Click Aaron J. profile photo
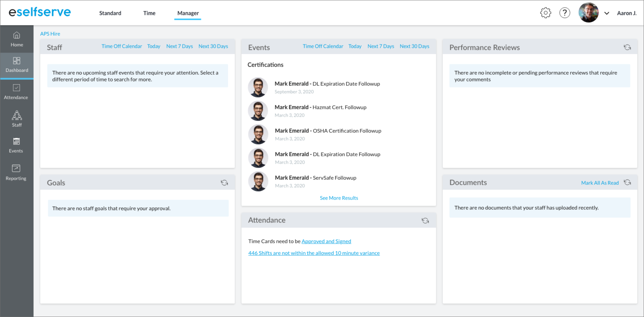Viewport: 644px width, 317px height. [589, 13]
